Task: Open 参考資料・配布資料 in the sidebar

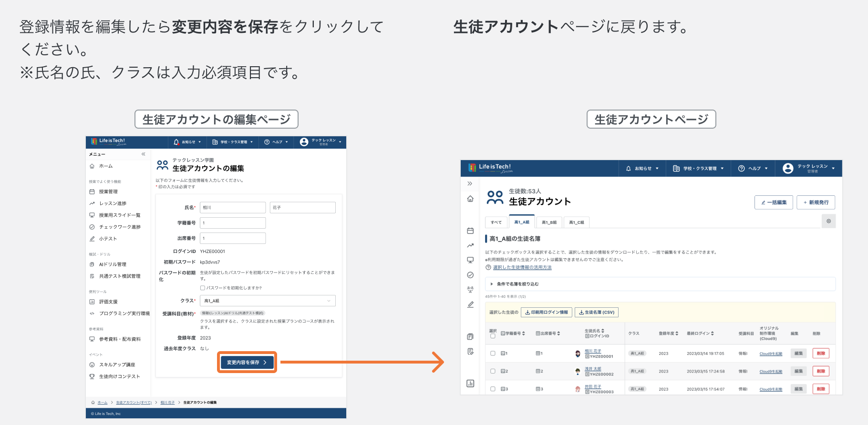Action: [115, 339]
